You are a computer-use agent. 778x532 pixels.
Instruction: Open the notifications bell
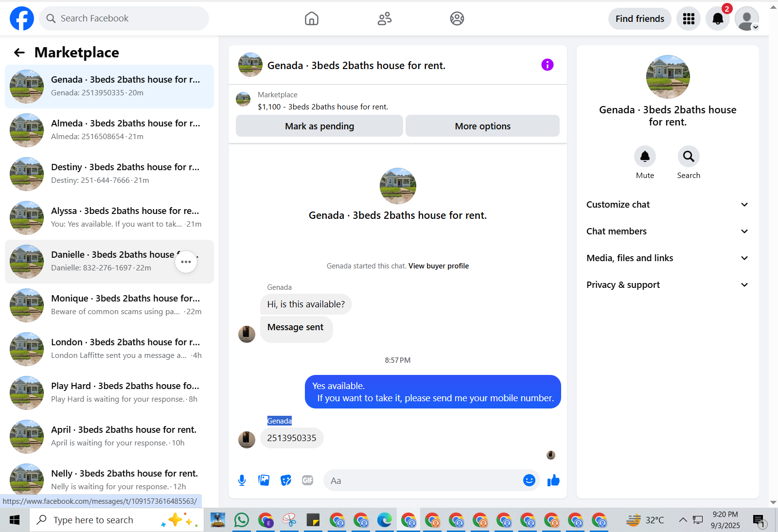pos(718,18)
